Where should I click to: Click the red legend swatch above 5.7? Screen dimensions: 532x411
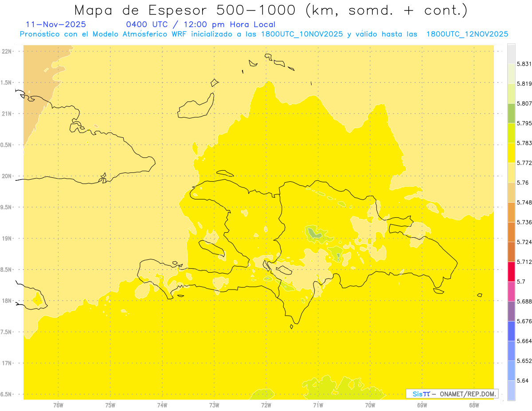[511, 271]
